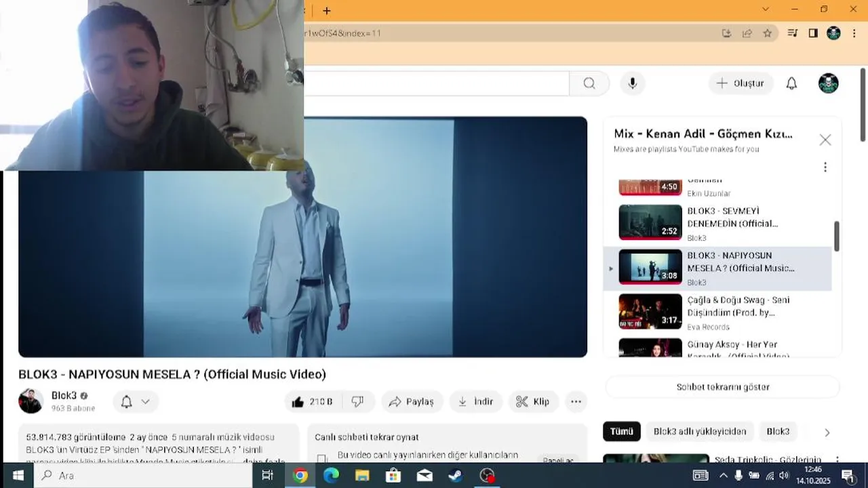The image size is (868, 488).
Task: Open options for Seda Tripkolic recommended video
Action: coord(837,460)
